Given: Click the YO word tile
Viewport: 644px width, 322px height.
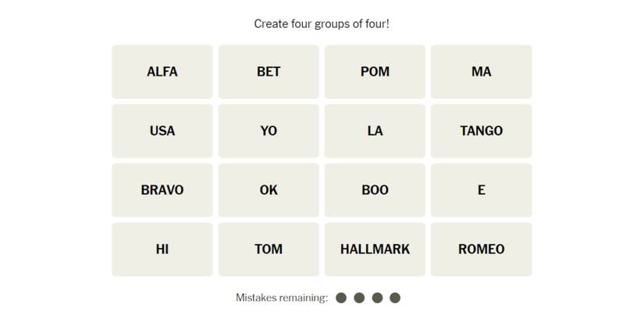Looking at the screenshot, I should pyautogui.click(x=269, y=131).
